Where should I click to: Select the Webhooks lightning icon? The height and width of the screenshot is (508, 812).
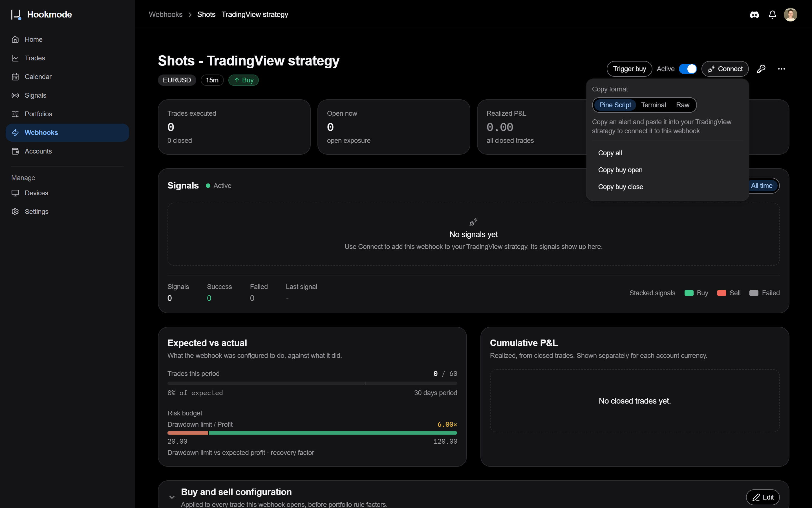[x=15, y=133]
